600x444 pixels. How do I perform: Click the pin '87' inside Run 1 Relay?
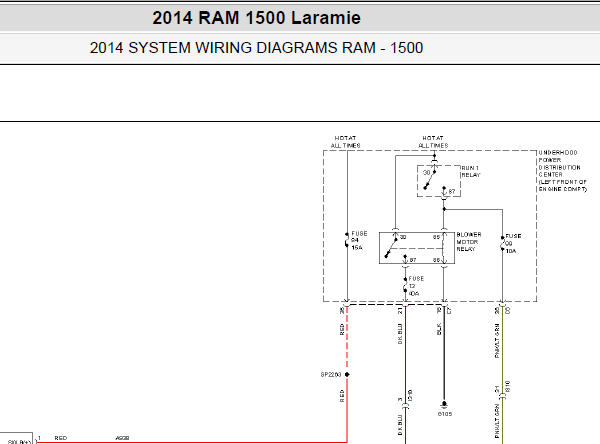click(x=452, y=191)
